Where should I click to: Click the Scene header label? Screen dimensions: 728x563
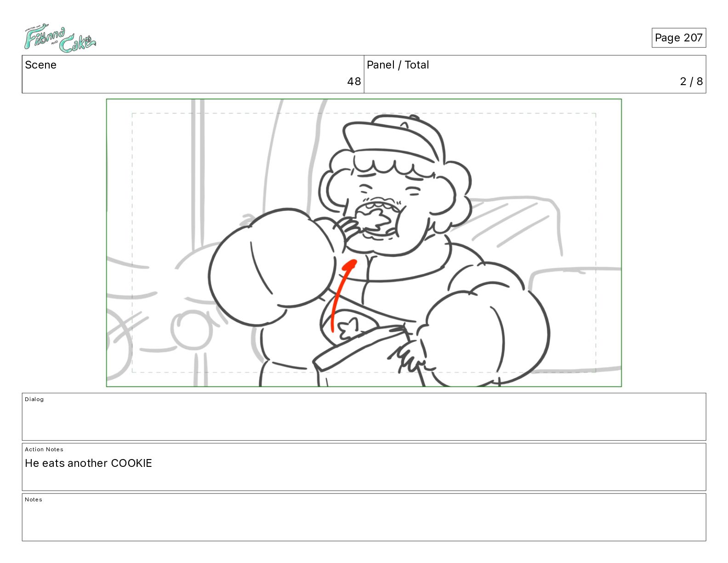(41, 65)
